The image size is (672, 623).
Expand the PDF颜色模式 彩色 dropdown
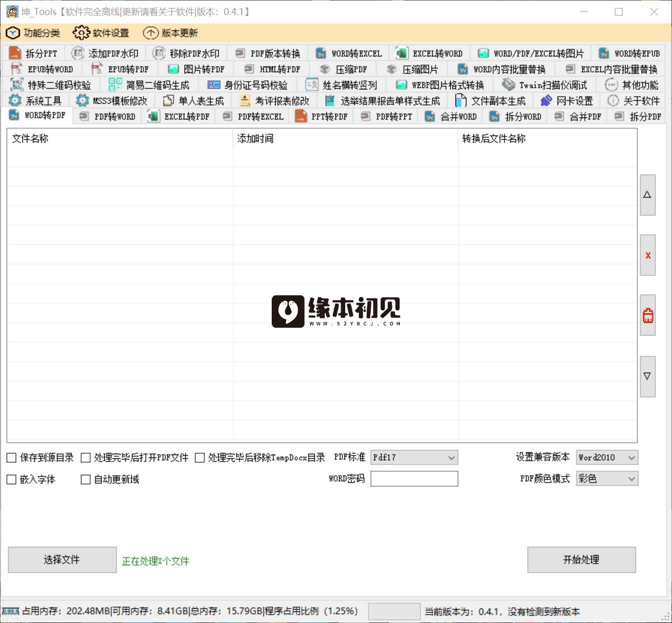607,479
